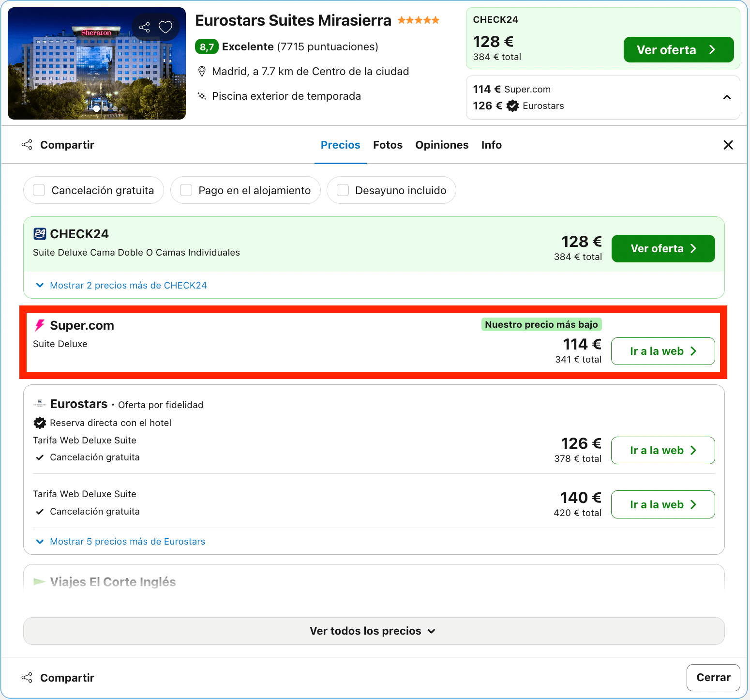Click first photo carousel dot indicator
The image size is (750, 700).
97,108
